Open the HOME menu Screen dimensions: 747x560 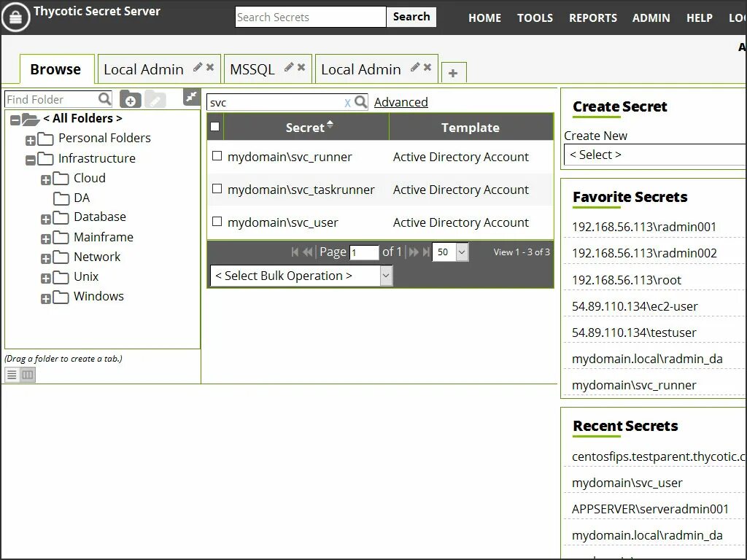coord(484,18)
